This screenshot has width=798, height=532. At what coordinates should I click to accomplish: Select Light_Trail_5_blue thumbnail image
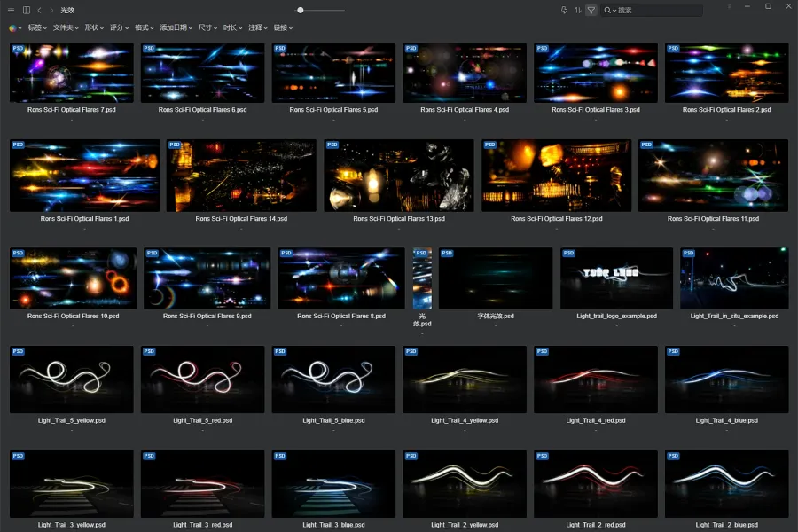pyautogui.click(x=333, y=379)
